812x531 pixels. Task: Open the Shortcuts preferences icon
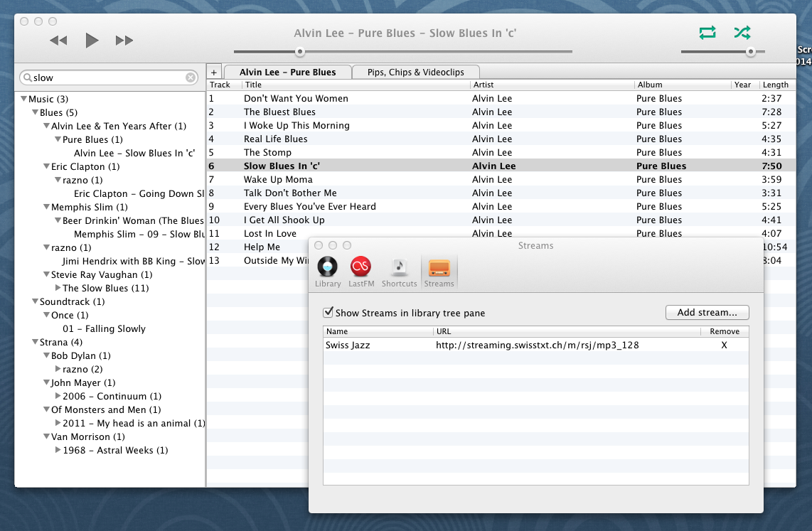coord(399,272)
